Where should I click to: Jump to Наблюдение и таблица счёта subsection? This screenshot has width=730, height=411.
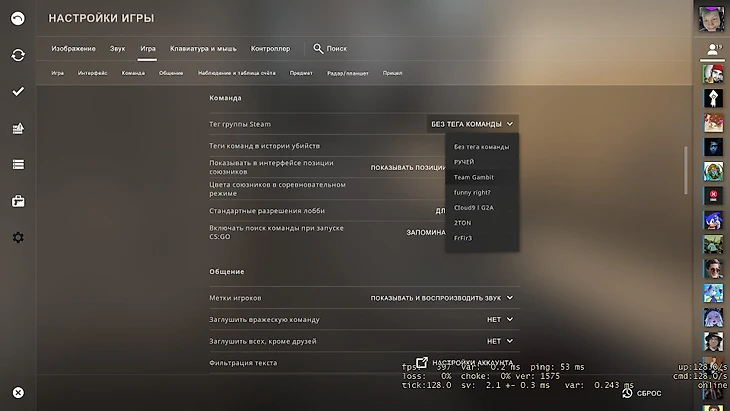(237, 73)
